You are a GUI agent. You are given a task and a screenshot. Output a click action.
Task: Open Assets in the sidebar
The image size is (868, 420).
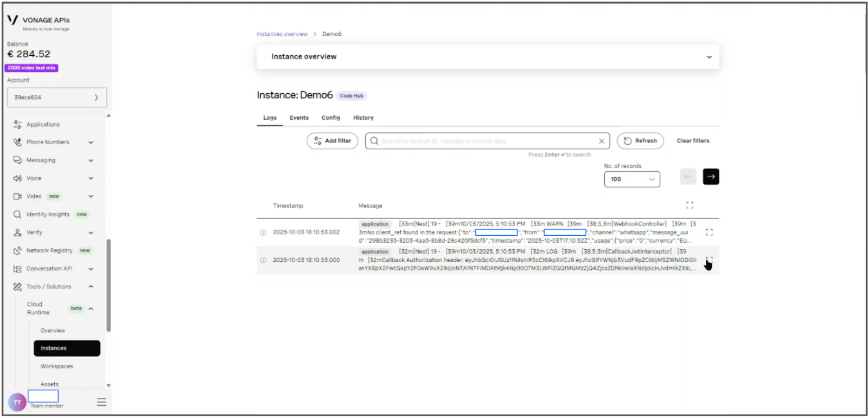[49, 384]
